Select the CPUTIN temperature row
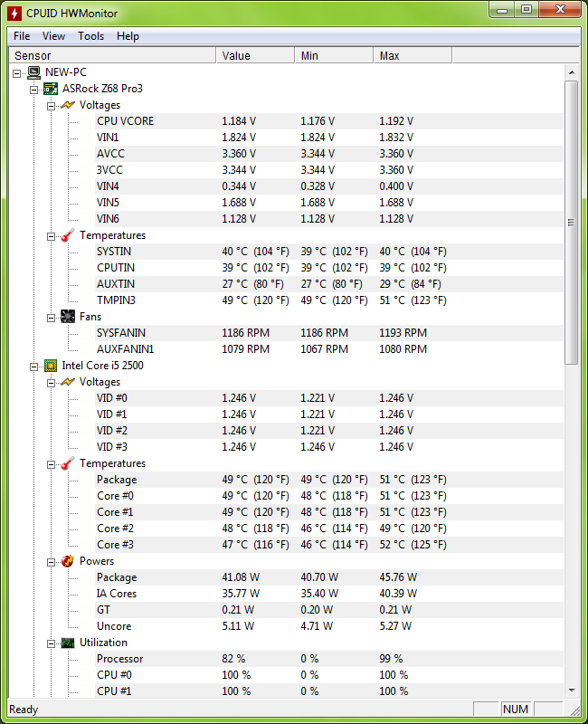The height and width of the screenshot is (724, 588). (329, 268)
